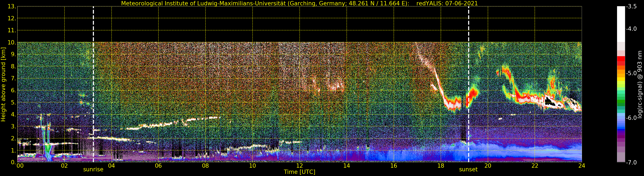Click the colorbar label 'log(rc-signal) @ 903 nm'
The image size is (644, 176).
pyautogui.click(x=640, y=84)
